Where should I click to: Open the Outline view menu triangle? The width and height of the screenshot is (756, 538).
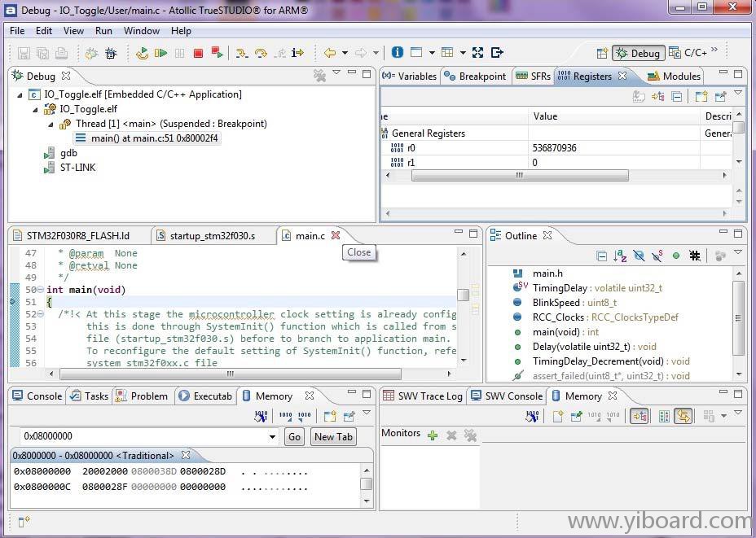738,252
